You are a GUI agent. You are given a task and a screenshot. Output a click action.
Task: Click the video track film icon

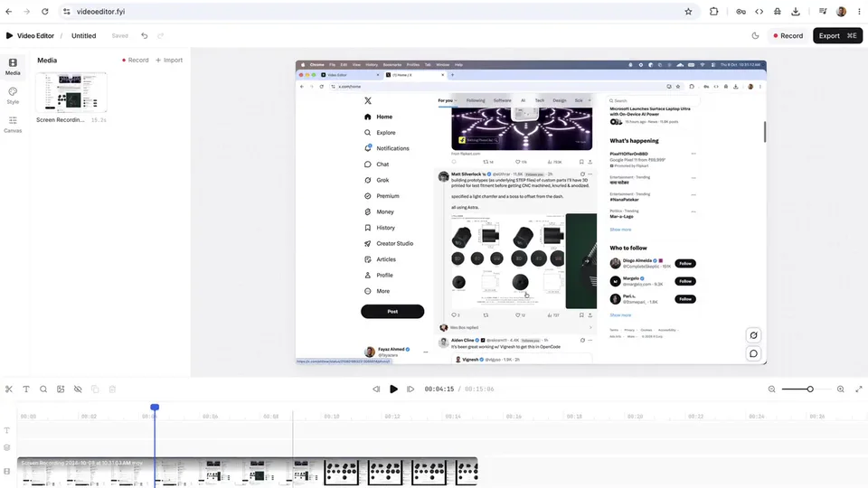(x=6, y=472)
